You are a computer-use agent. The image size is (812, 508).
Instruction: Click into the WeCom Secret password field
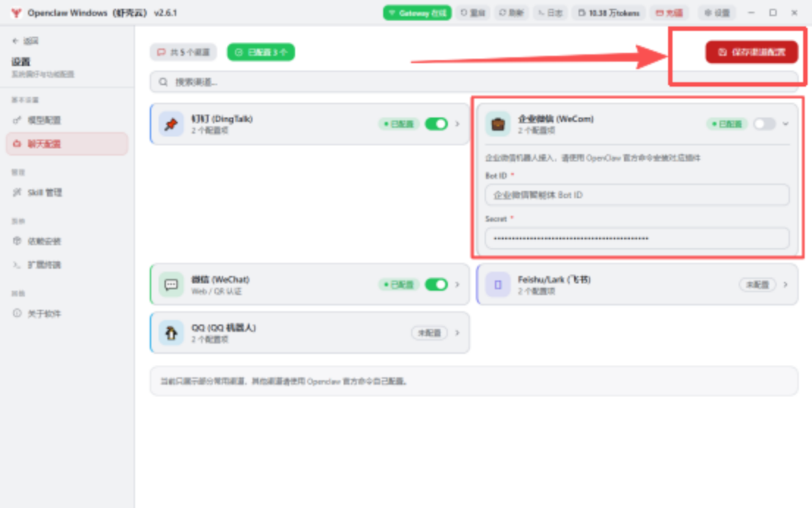637,238
